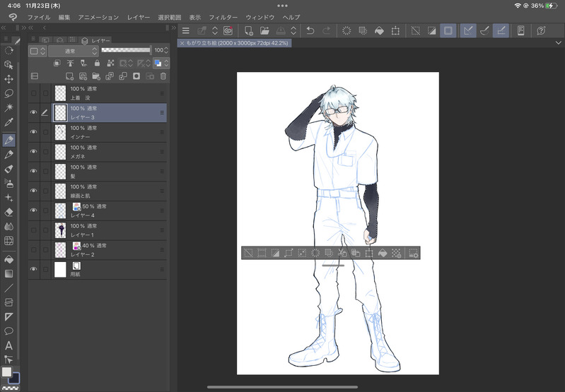Open the layer color dropdown
The width and height of the screenshot is (565, 392).
pos(37,51)
